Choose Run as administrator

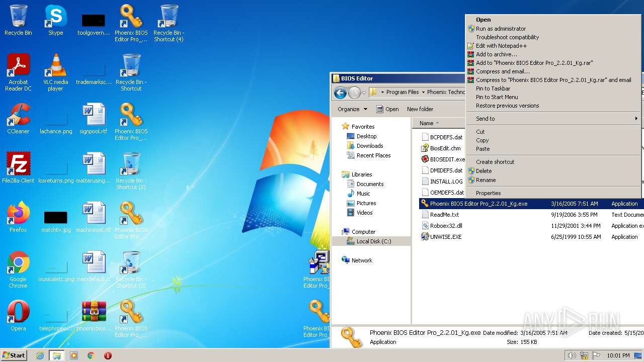click(x=501, y=29)
